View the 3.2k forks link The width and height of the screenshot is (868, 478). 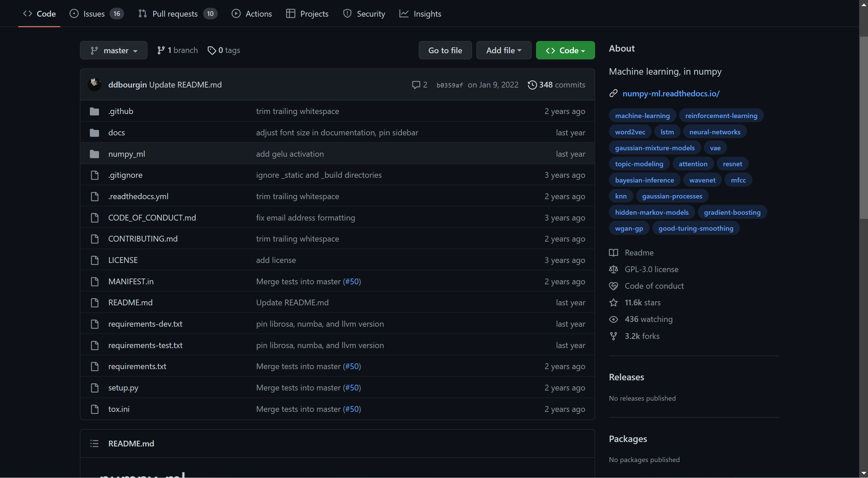(634, 336)
